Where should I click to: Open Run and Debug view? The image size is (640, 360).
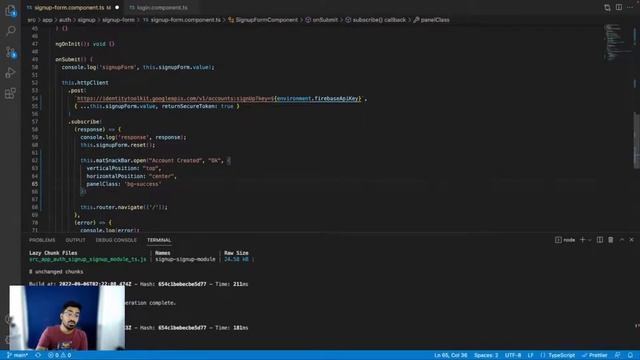(x=11, y=73)
